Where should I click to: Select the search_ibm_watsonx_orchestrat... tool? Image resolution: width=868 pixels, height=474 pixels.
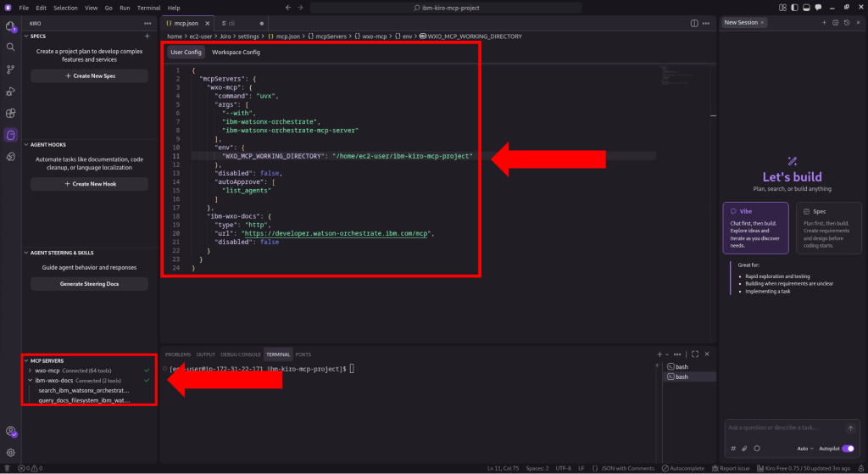click(84, 390)
